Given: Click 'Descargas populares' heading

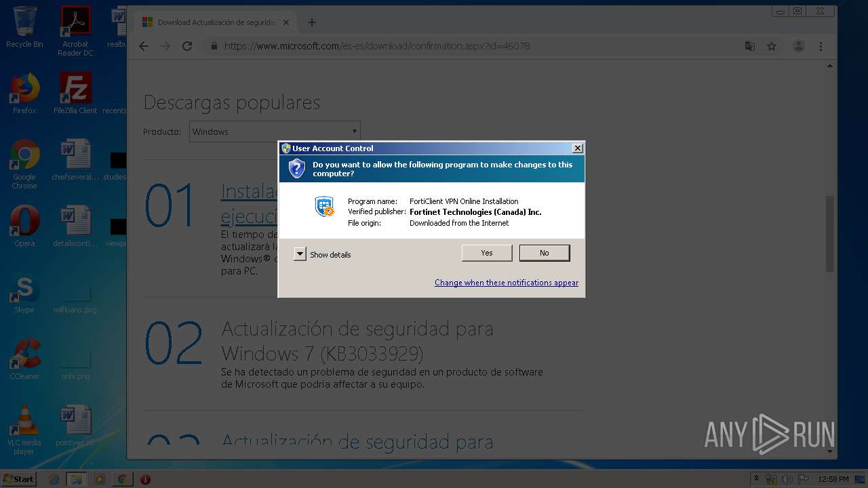Looking at the screenshot, I should (232, 102).
